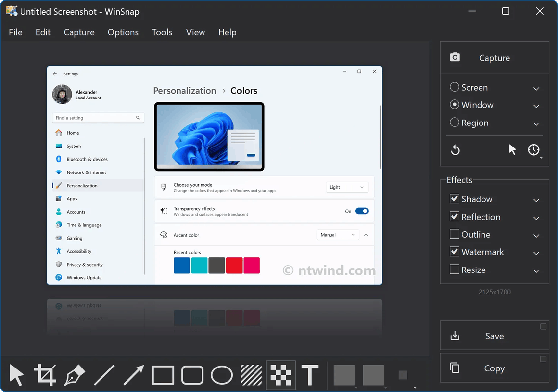
Task: Open the Tools menu
Action: pyautogui.click(x=162, y=32)
